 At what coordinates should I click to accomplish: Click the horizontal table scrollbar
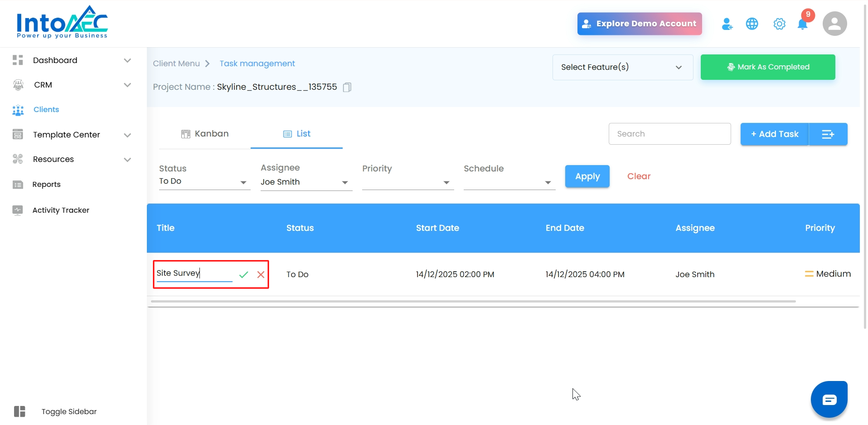[473, 301]
